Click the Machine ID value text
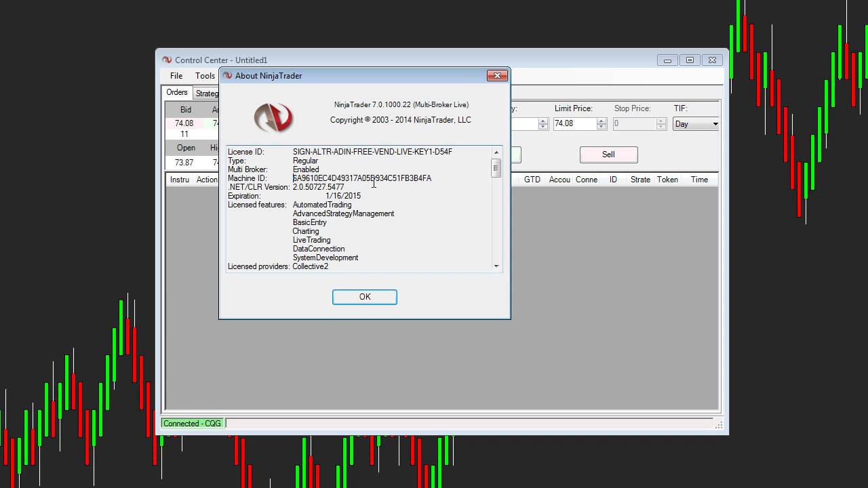This screenshot has width=868, height=488. click(x=362, y=178)
